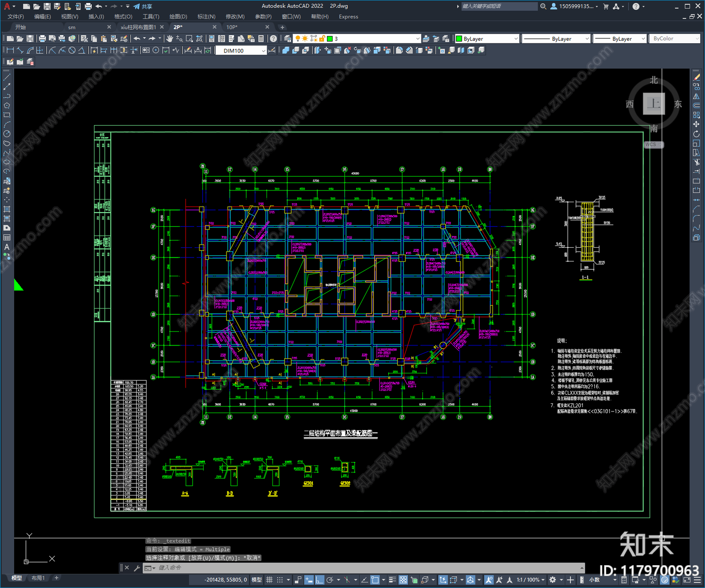Select the Diameter dimension tool
705x588 pixels.
click(x=72, y=50)
